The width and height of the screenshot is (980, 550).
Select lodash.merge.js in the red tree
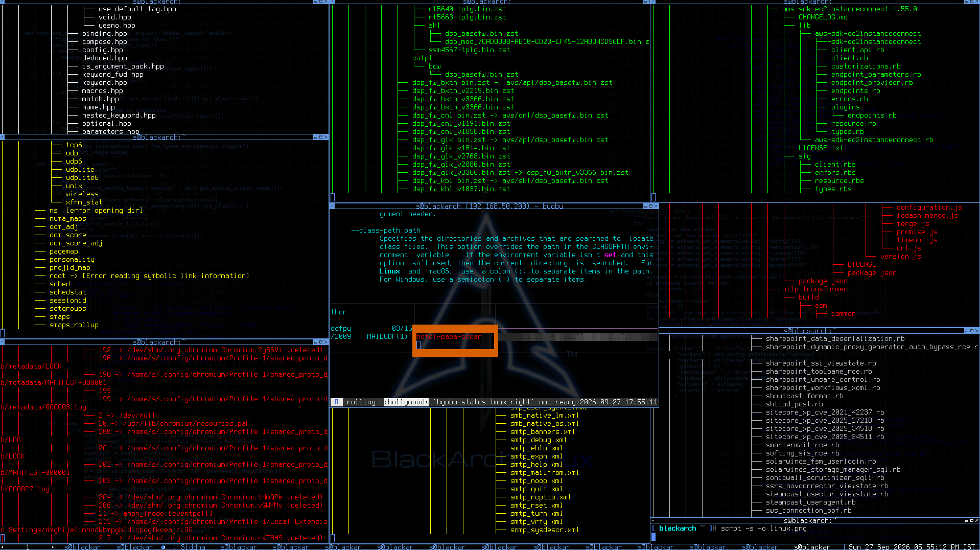(x=927, y=216)
